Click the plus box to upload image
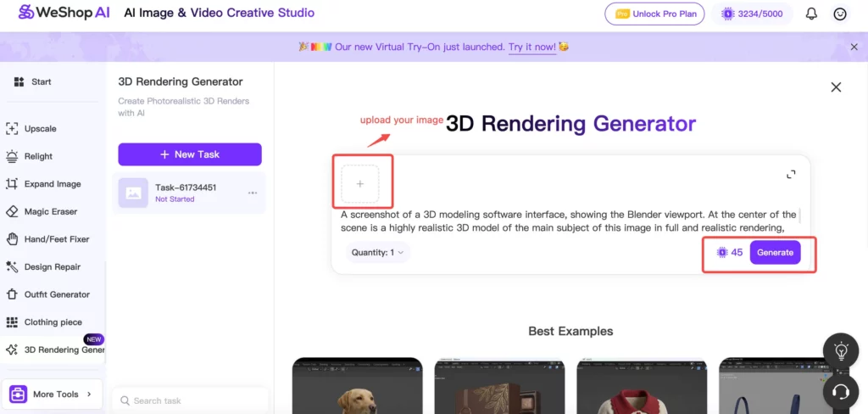868x414 pixels. pyautogui.click(x=359, y=183)
